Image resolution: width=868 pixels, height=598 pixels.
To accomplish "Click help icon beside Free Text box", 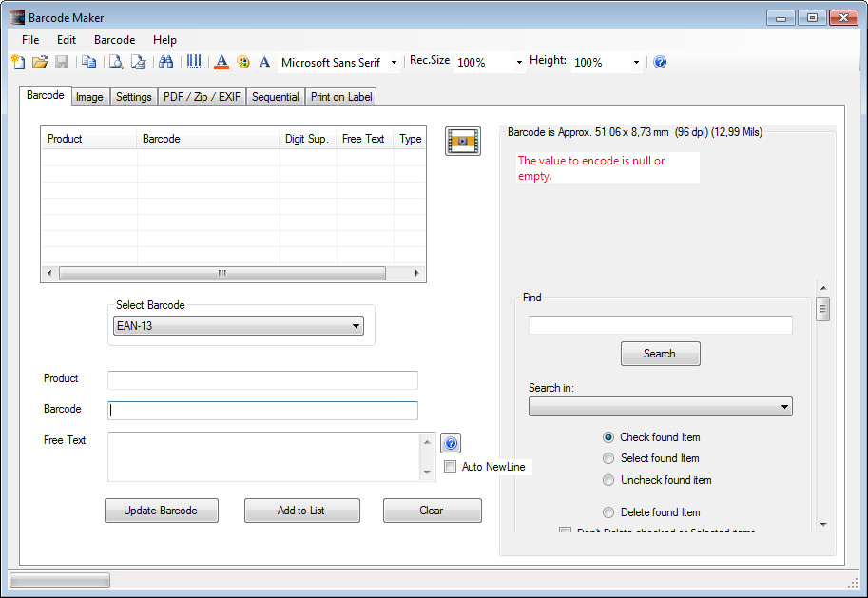I will [451, 443].
